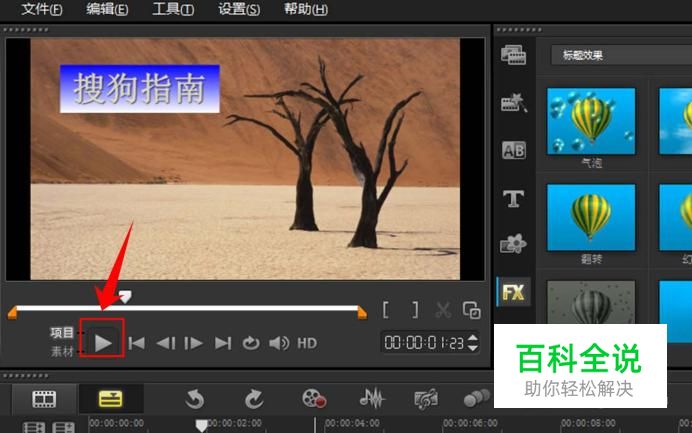
Task: Open the 设置(S) menu
Action: [x=239, y=9]
